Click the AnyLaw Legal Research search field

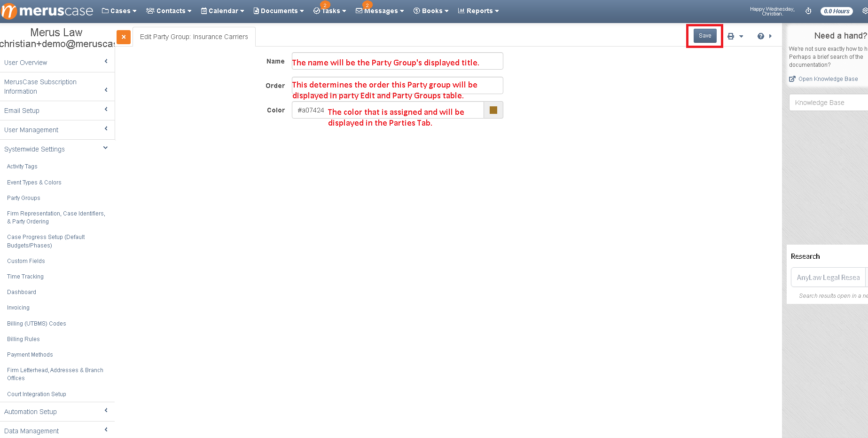coord(829,278)
